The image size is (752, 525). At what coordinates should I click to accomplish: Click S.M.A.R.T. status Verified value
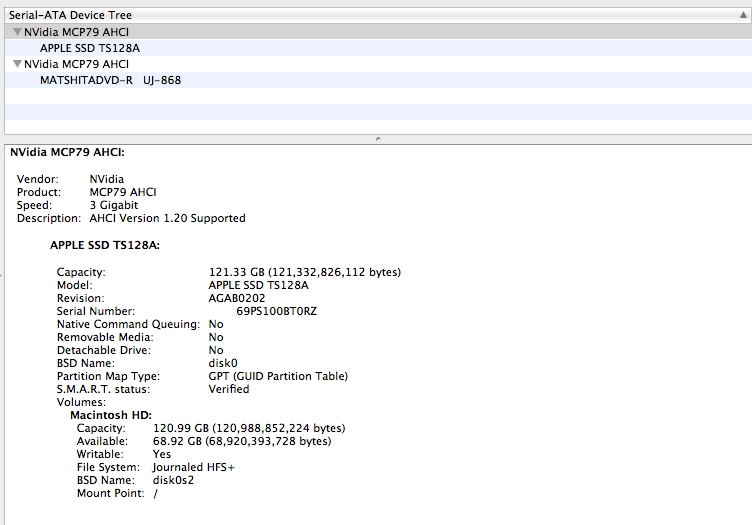pyautogui.click(x=229, y=389)
